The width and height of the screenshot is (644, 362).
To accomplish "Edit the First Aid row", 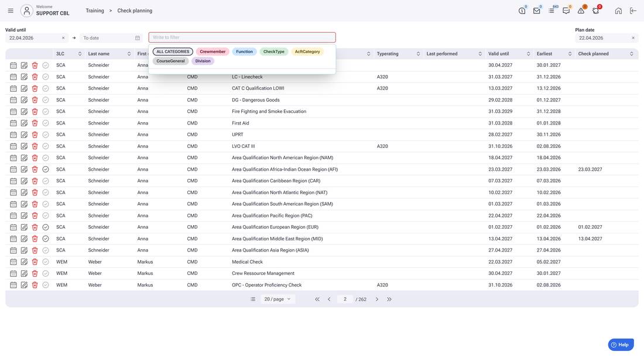I will [24, 123].
